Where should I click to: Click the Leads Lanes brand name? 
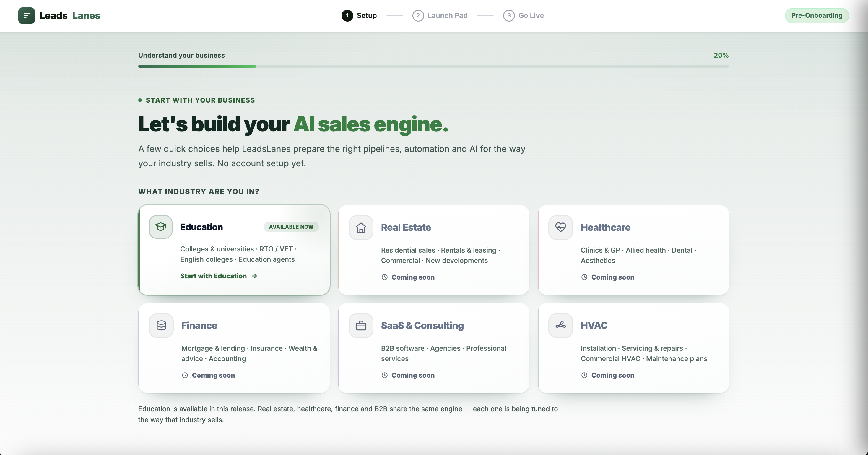coord(70,15)
